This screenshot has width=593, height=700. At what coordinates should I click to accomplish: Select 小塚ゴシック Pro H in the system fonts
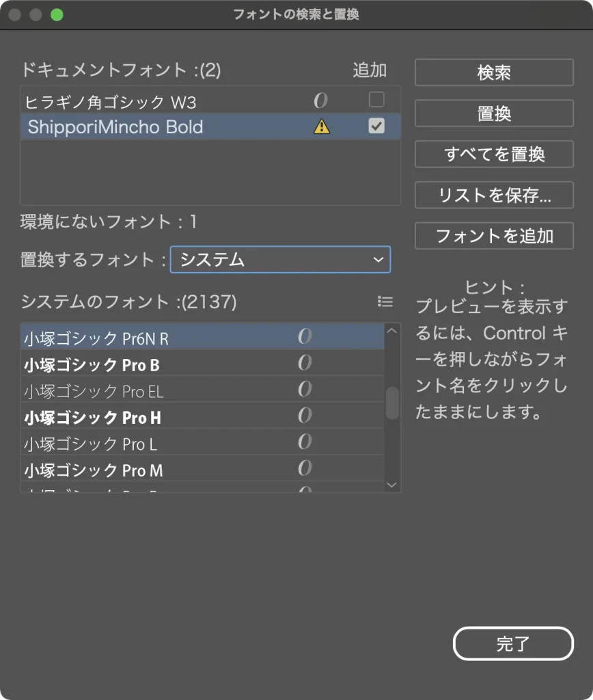pos(202,416)
